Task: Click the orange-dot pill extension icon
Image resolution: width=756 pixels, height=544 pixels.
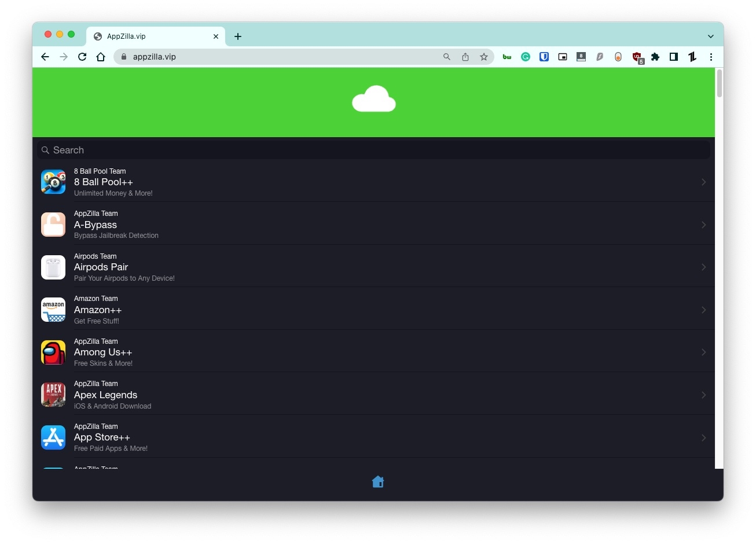Action: pyautogui.click(x=618, y=57)
